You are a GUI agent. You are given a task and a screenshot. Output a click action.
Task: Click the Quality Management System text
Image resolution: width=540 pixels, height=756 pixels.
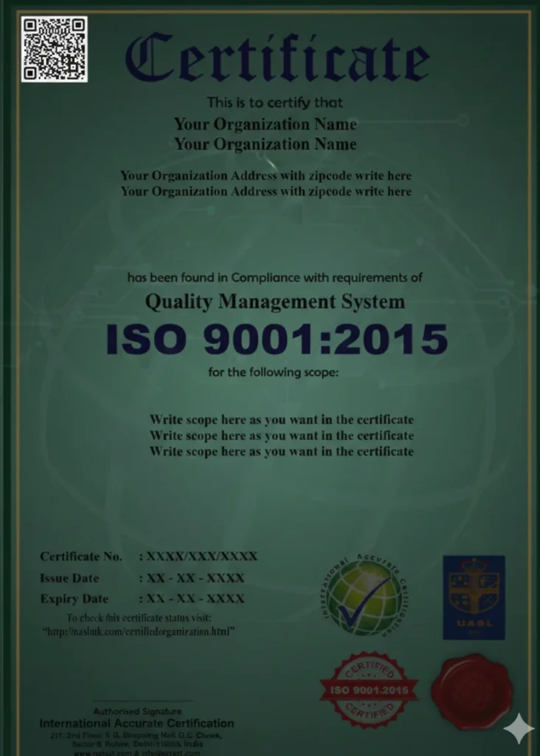point(274,302)
